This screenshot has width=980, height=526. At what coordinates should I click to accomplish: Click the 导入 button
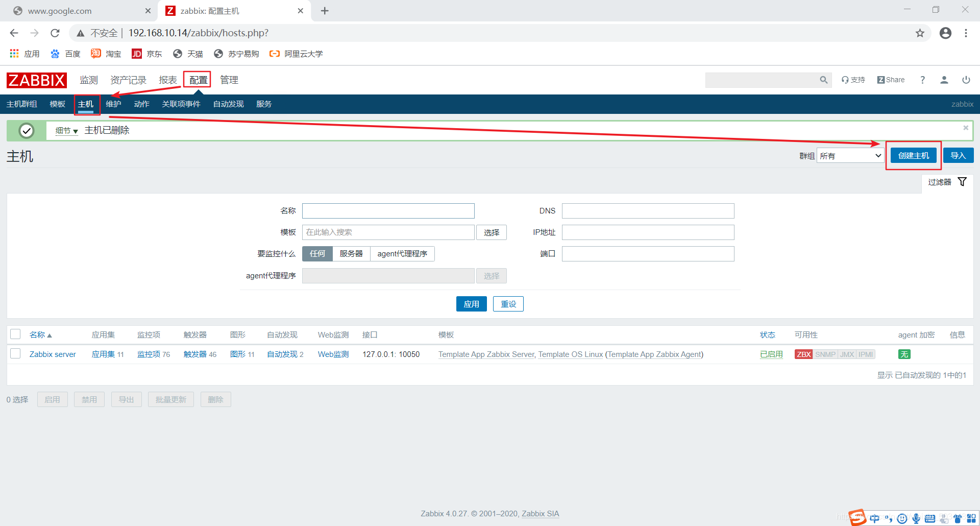(x=958, y=156)
